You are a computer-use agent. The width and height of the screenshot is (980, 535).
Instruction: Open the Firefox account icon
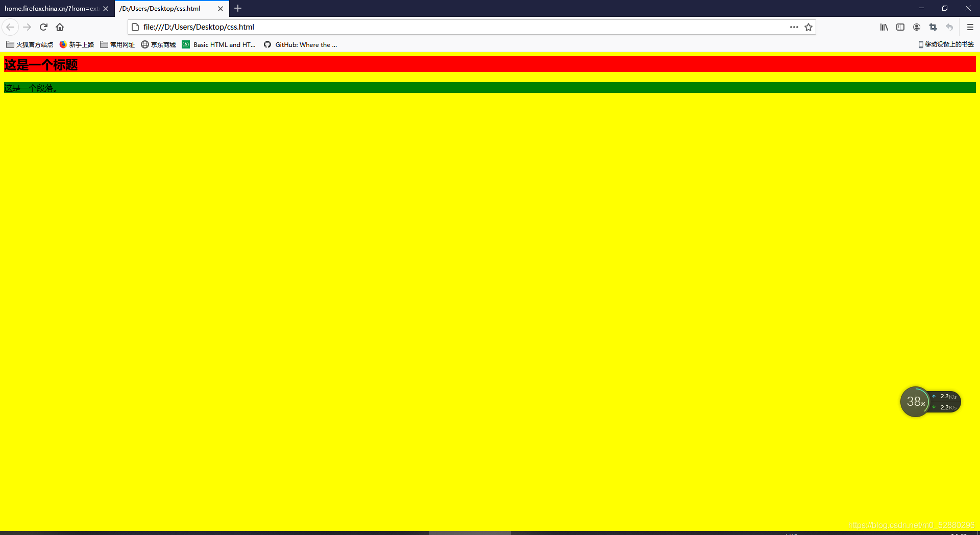pos(917,27)
